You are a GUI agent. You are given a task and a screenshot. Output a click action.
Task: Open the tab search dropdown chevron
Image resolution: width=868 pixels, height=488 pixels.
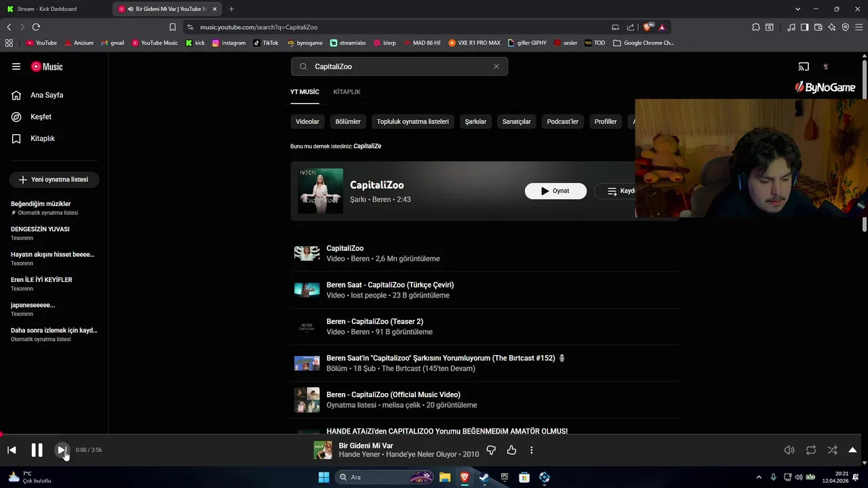click(797, 9)
